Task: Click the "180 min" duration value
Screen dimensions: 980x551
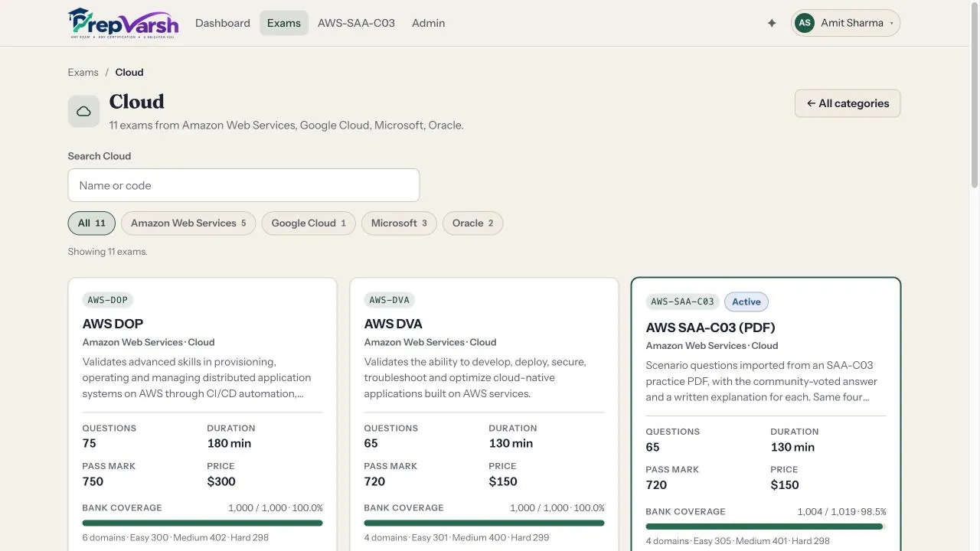Action: [229, 443]
